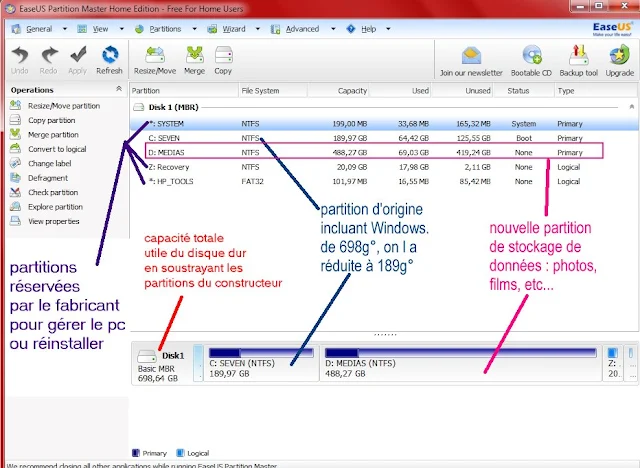Open the Backup tool
This screenshot has width=640, height=468.
click(x=578, y=61)
